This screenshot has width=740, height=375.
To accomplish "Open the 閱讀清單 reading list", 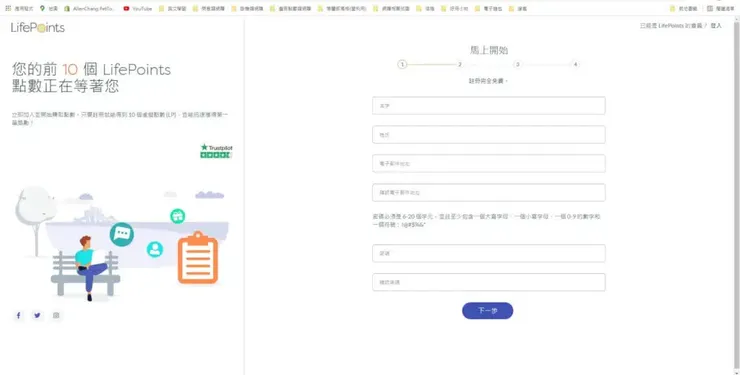I will pyautogui.click(x=720, y=8).
